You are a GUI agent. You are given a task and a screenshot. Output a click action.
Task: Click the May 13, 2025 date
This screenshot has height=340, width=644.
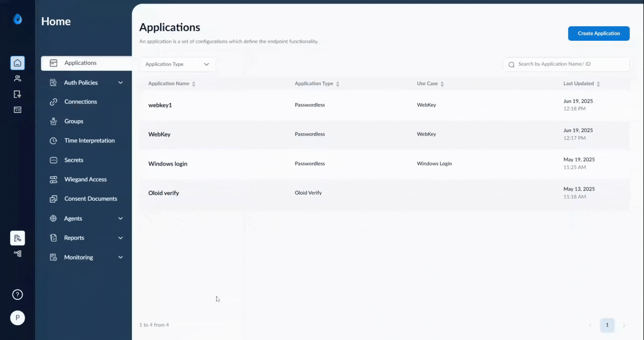click(579, 189)
